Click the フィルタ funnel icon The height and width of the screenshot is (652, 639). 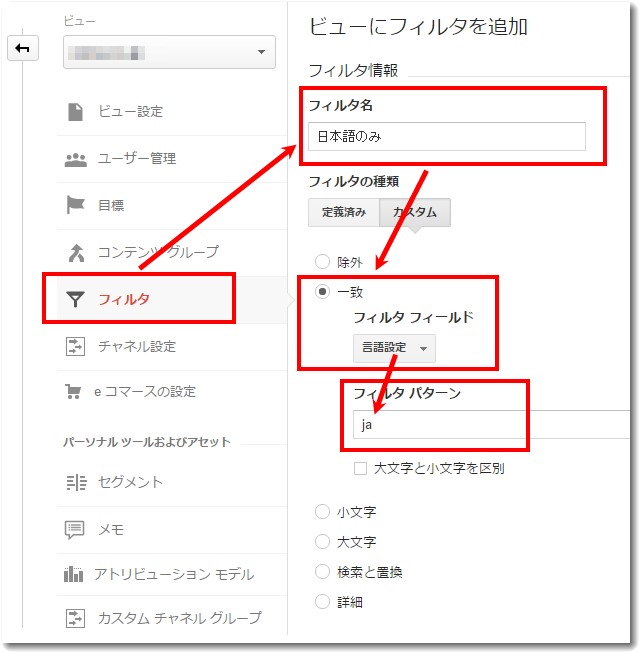coord(75,299)
